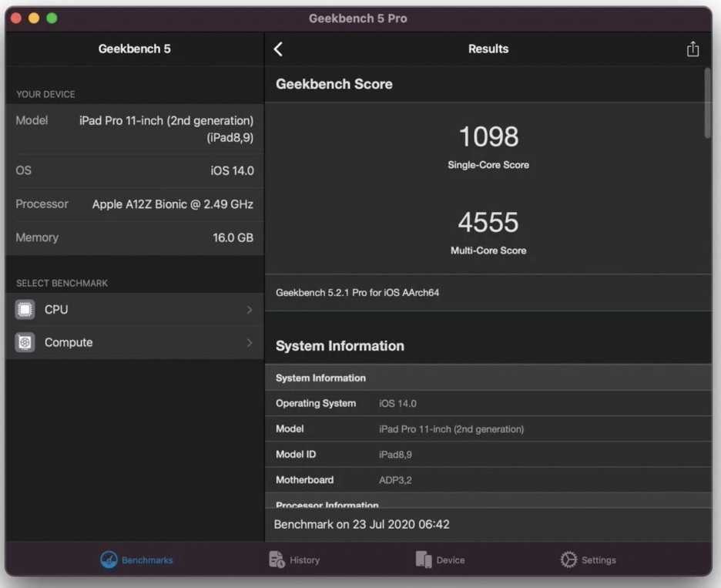Select the Compute benchmark icon
This screenshot has width=721, height=588.
pos(25,342)
